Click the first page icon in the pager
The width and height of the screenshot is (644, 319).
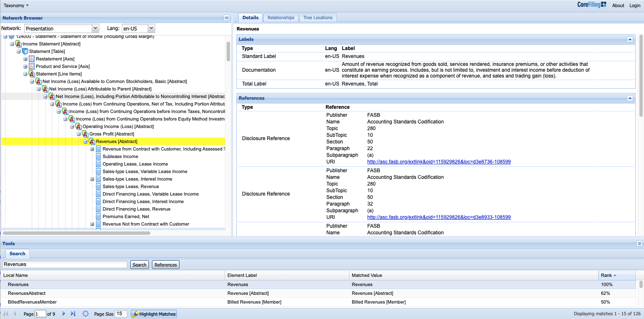coord(6,314)
